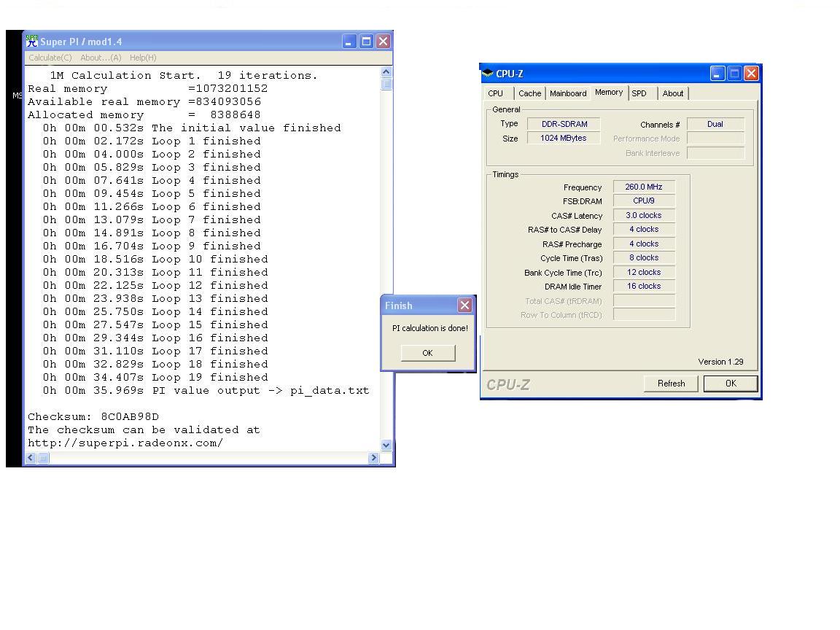Click the 'Loop 19 finished' line
840x630 pixels.
coord(155,377)
